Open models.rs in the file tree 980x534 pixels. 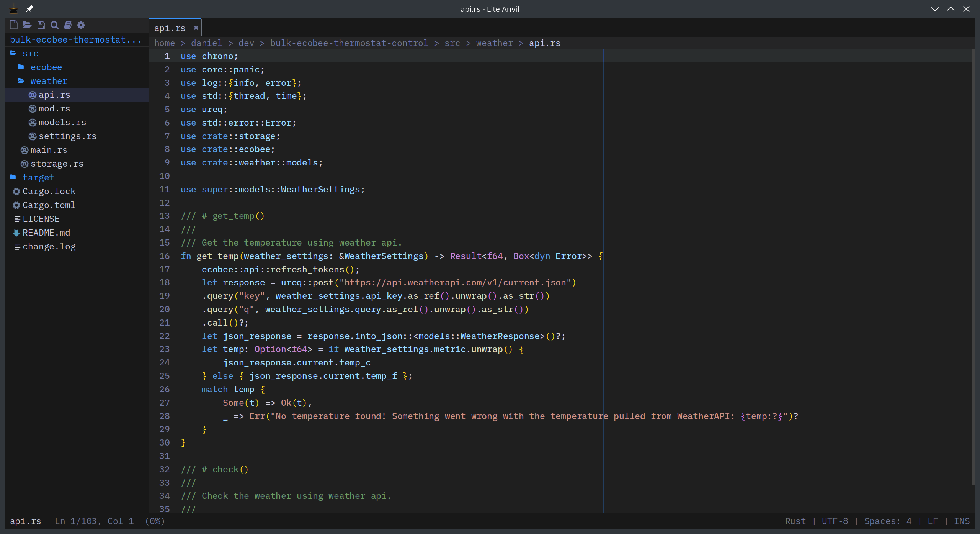62,123
